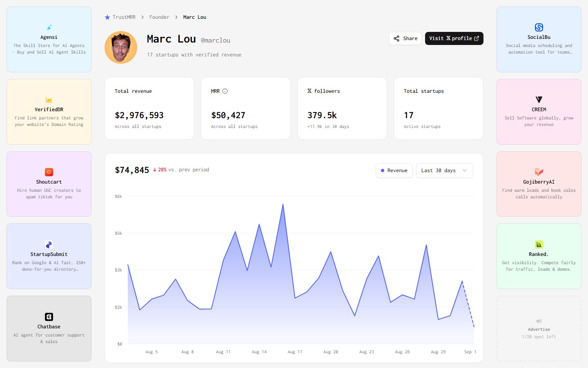The image size is (588, 368).
Task: Open the Last 30 days dropdown
Action: (445, 171)
